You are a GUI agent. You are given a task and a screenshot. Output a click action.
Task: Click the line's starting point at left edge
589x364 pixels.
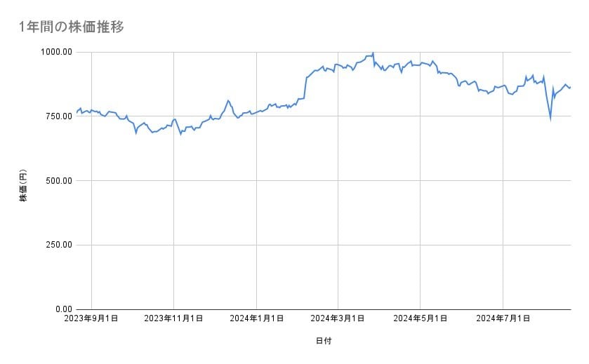pos(77,113)
